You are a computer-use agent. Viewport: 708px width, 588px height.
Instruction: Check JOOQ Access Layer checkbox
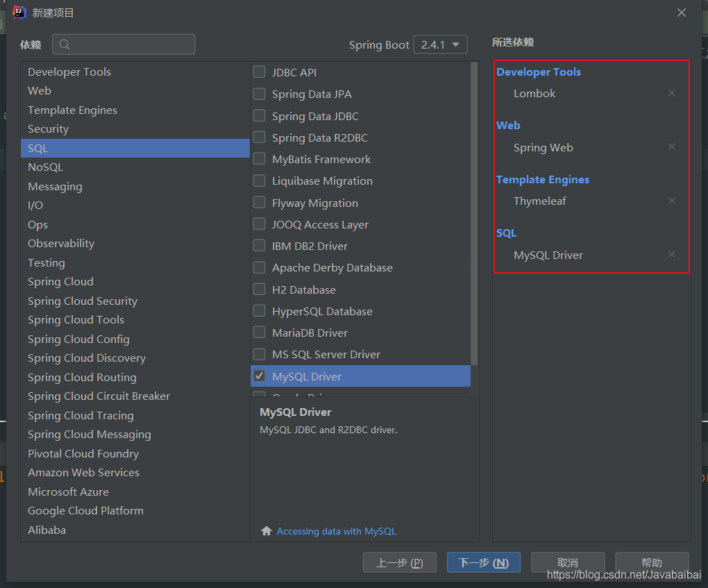point(259,224)
